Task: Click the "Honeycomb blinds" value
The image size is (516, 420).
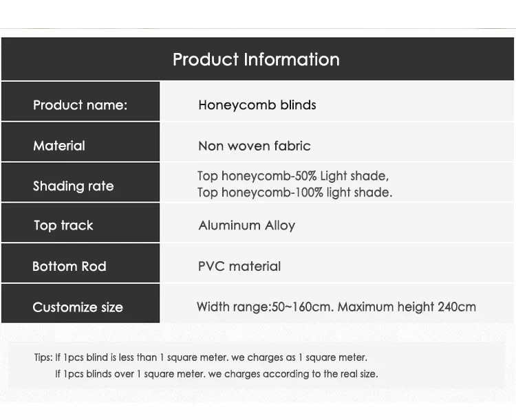Action: (257, 105)
